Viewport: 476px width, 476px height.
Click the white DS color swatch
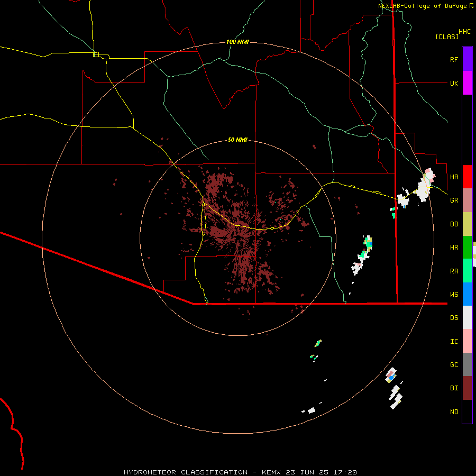point(467,317)
